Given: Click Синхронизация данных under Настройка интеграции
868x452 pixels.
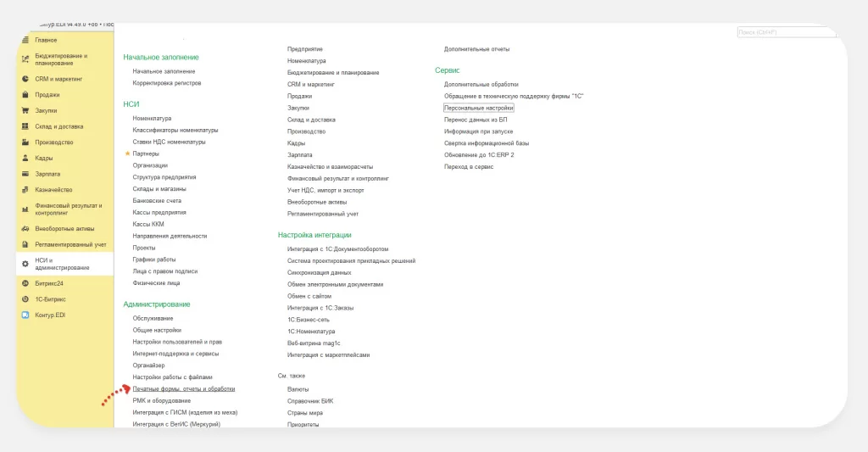Looking at the screenshot, I should (x=319, y=272).
